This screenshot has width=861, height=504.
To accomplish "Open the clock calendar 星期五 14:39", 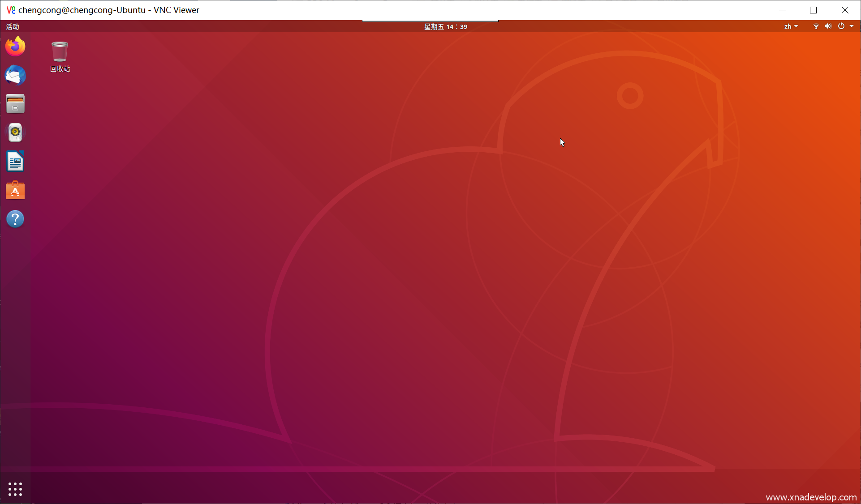I will (446, 26).
